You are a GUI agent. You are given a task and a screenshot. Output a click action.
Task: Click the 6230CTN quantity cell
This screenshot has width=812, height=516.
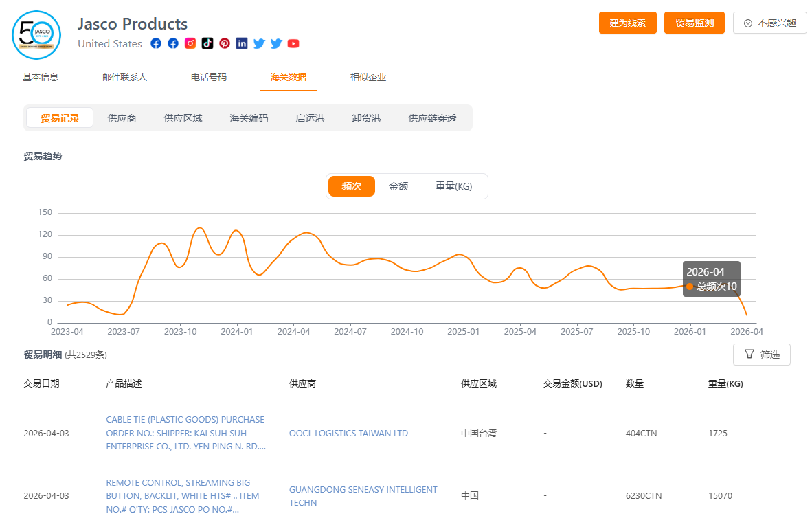[644, 496]
